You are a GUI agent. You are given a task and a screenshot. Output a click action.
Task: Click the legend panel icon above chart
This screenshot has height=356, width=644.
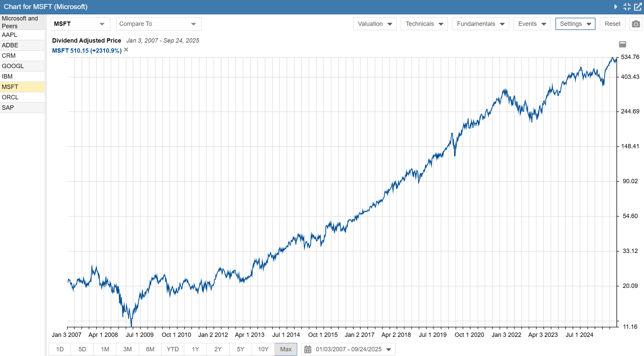click(x=623, y=44)
